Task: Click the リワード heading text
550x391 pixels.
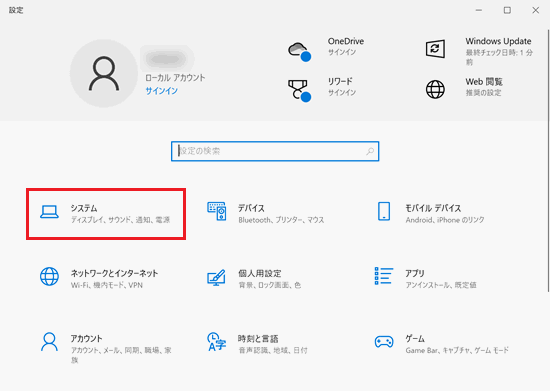Action: coord(340,82)
